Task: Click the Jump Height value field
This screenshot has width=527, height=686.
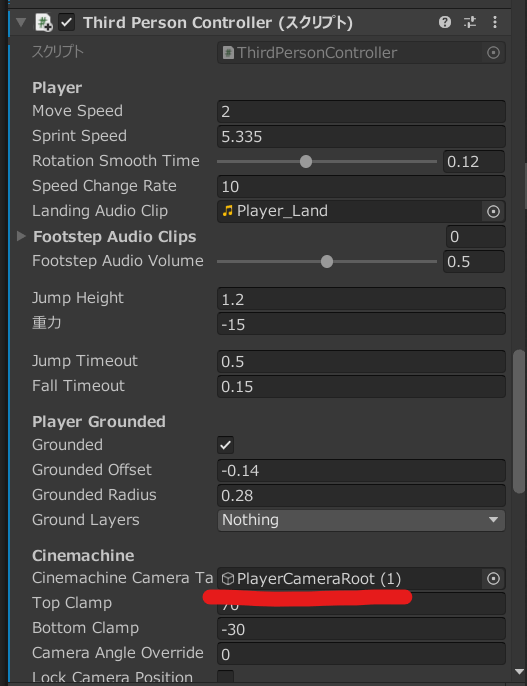Action: 361,299
